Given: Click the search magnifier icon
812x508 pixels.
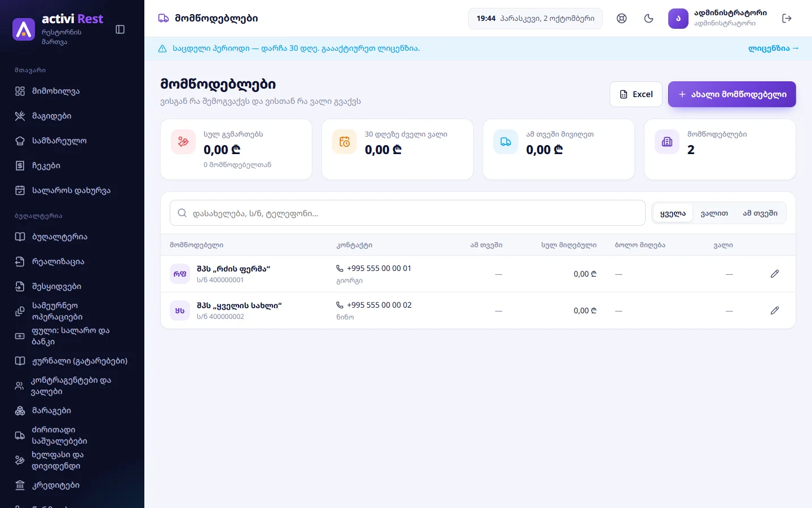Looking at the screenshot, I should [x=182, y=213].
